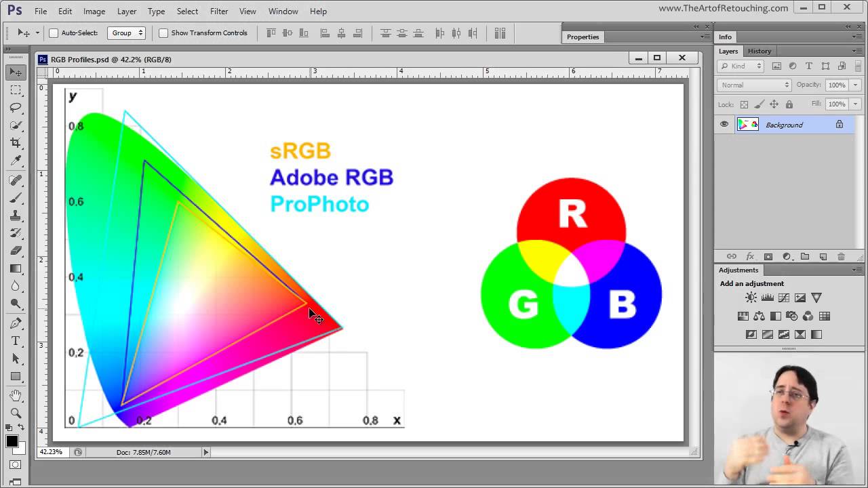Select the Pen tool

pyautogui.click(x=16, y=323)
